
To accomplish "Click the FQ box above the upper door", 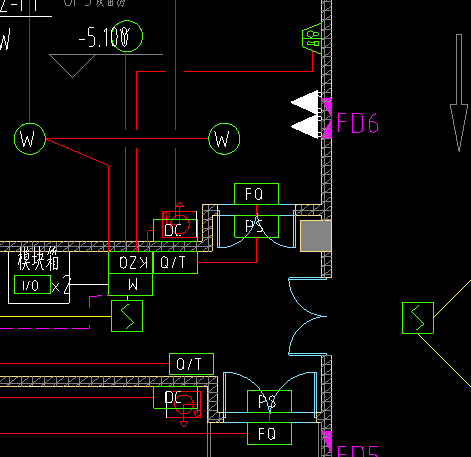I will click(256, 194).
